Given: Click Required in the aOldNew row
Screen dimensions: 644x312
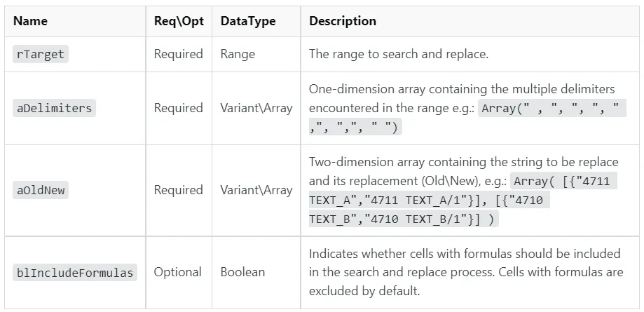Looking at the screenshot, I should 179,190.
